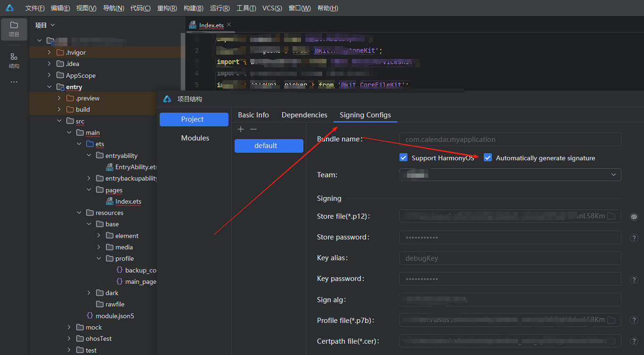Viewport: 644px width, 355px height.
Task: Open the 构建(B) menu
Action: (193, 8)
